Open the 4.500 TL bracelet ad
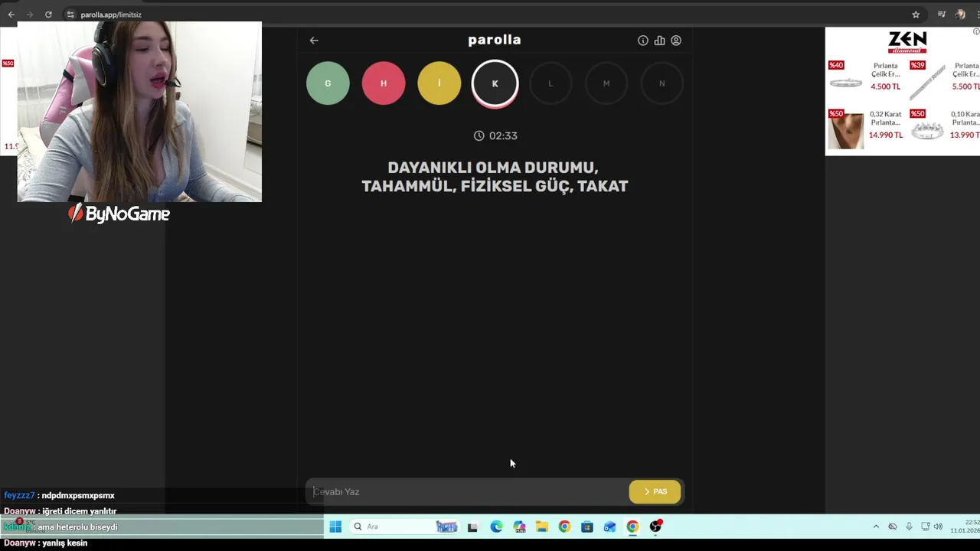The width and height of the screenshot is (980, 551). (866, 77)
